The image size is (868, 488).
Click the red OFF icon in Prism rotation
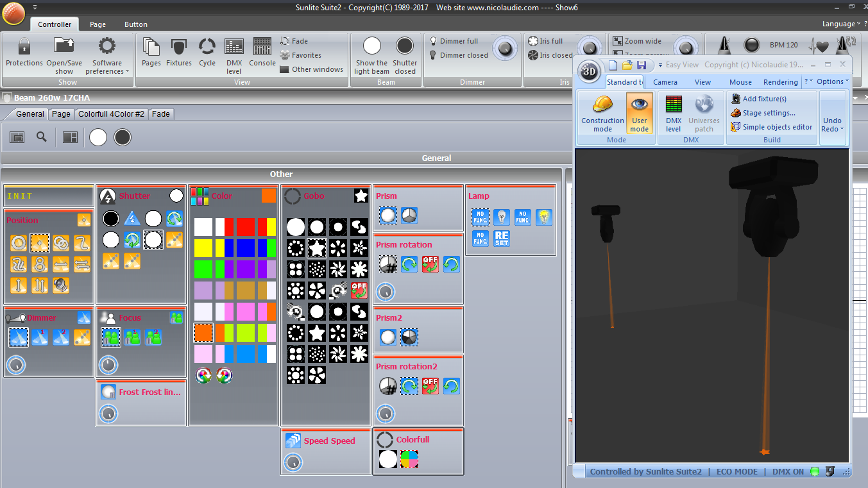coord(430,264)
